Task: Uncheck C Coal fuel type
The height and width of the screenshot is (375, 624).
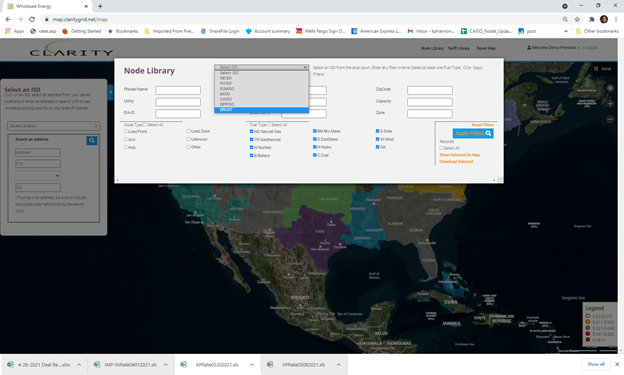Action: (x=314, y=155)
